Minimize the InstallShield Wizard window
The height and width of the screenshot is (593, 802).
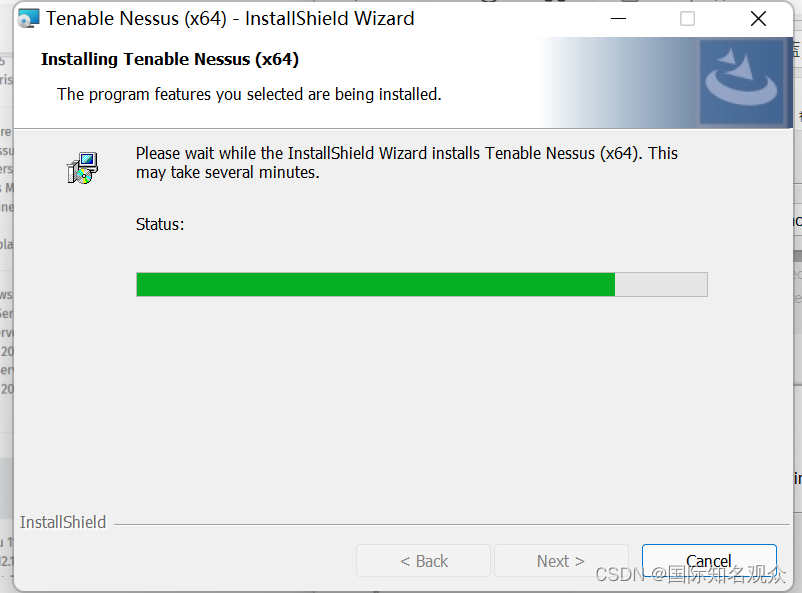618,19
